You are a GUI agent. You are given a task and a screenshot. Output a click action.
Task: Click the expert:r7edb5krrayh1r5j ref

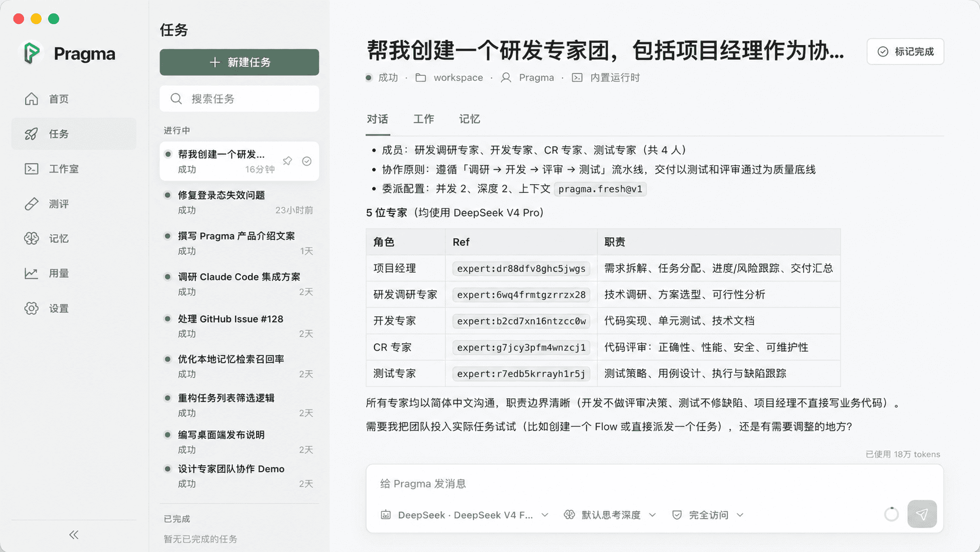(x=521, y=374)
